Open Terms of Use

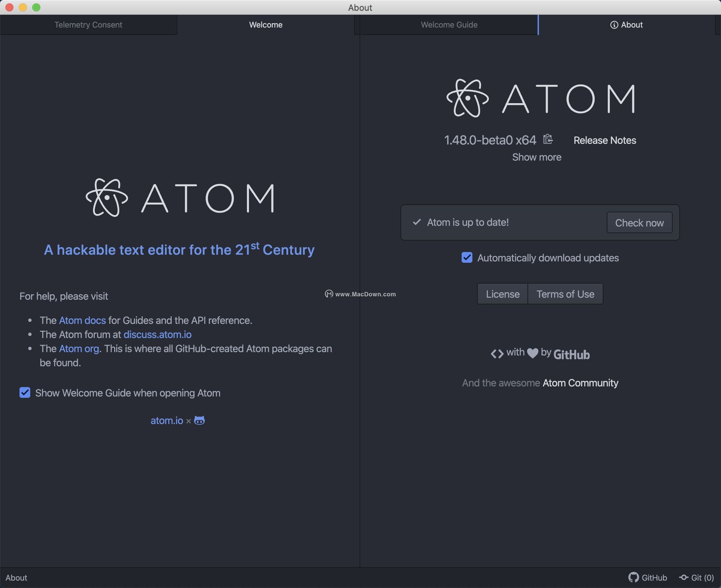[x=565, y=294]
